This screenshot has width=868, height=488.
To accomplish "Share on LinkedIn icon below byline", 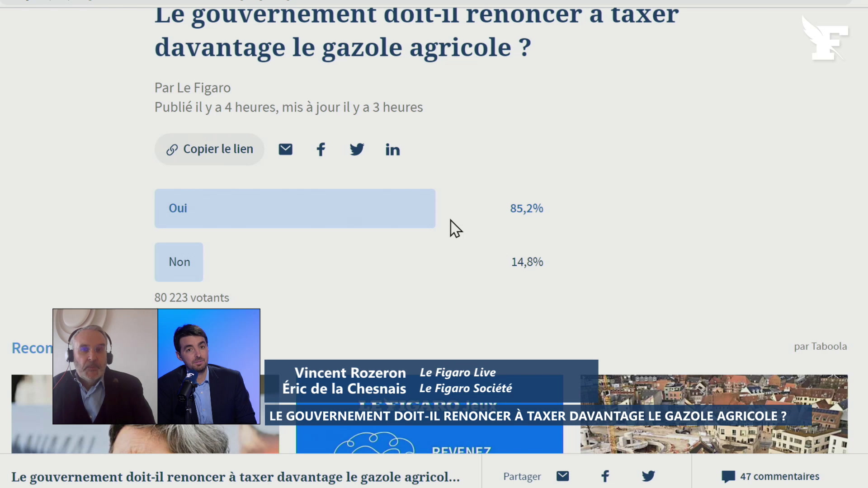I will pyautogui.click(x=392, y=150).
